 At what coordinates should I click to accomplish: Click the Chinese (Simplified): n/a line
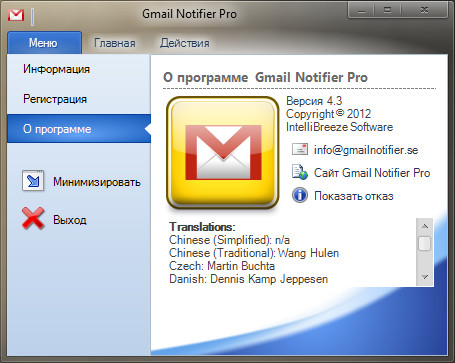point(229,240)
